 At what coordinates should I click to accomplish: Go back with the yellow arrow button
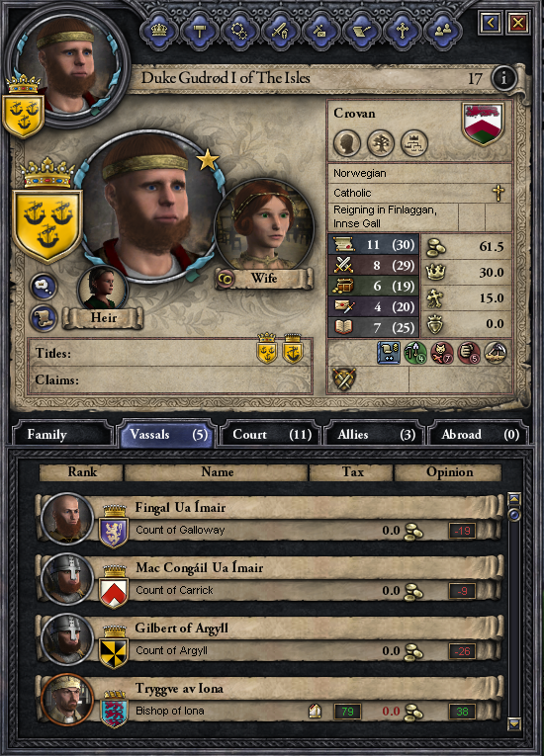(x=490, y=23)
